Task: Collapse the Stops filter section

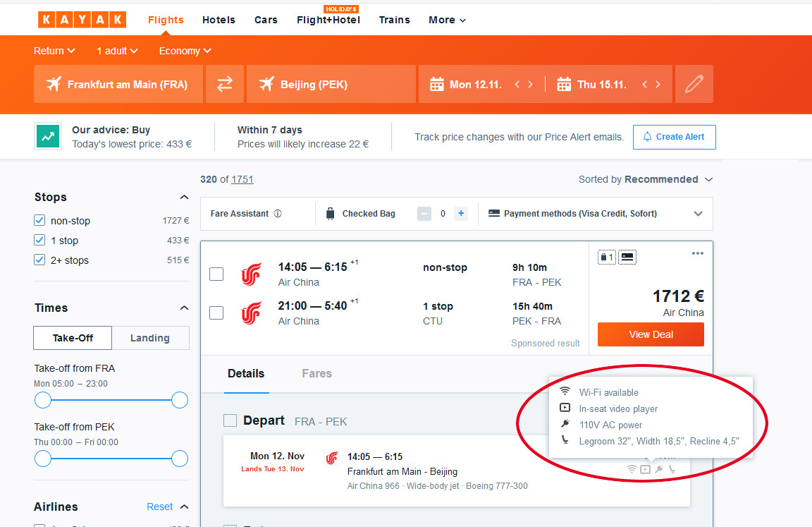Action: tap(184, 197)
